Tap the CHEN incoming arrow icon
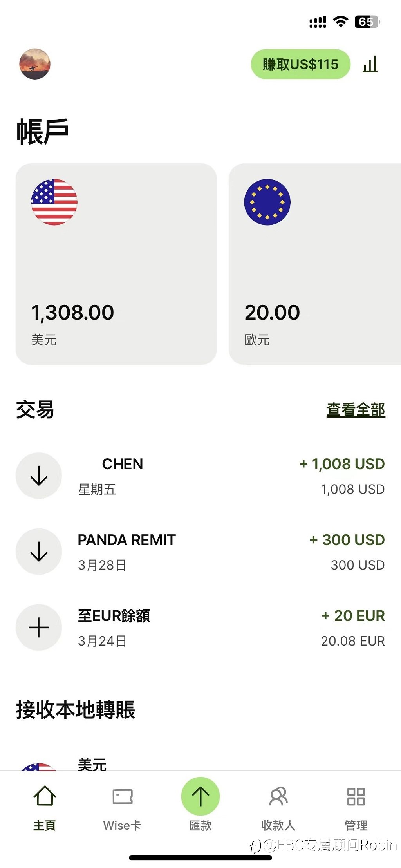Image resolution: width=401 pixels, height=868 pixels. (39, 476)
